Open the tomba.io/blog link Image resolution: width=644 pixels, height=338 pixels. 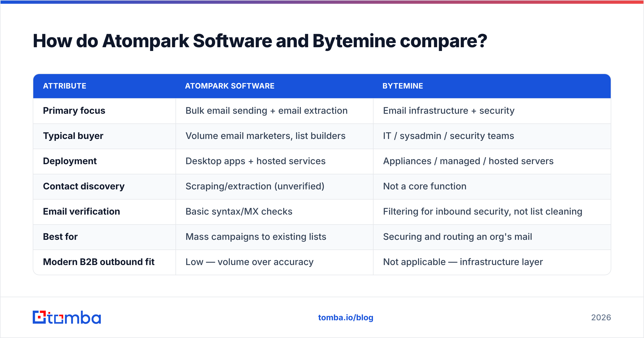346,318
